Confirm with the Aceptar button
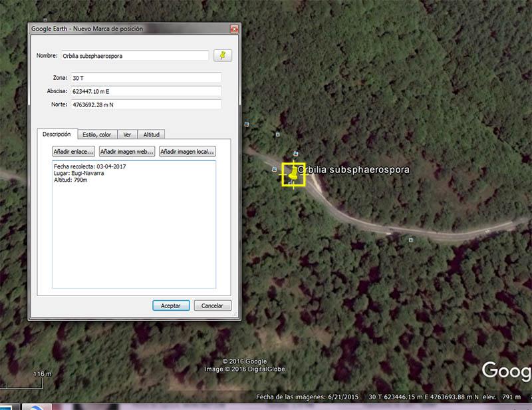 point(171,306)
